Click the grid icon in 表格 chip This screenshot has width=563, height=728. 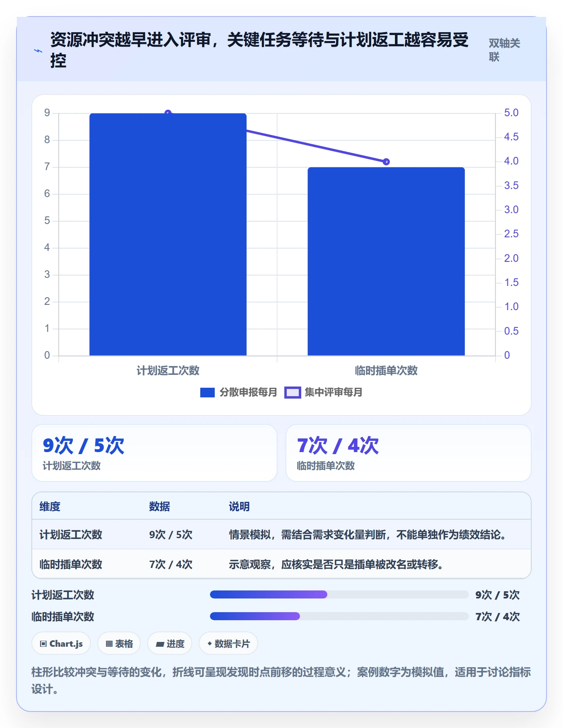click(x=109, y=644)
